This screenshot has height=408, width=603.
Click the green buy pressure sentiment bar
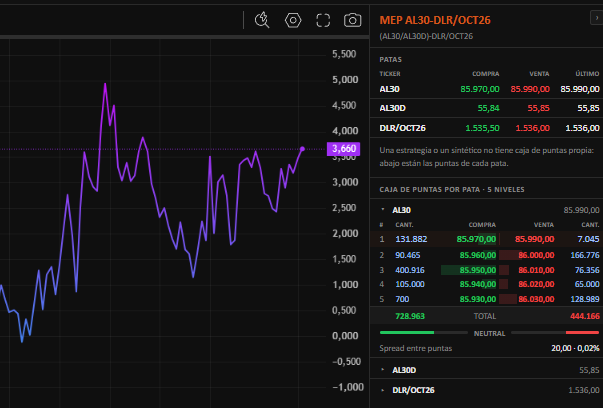(407, 333)
